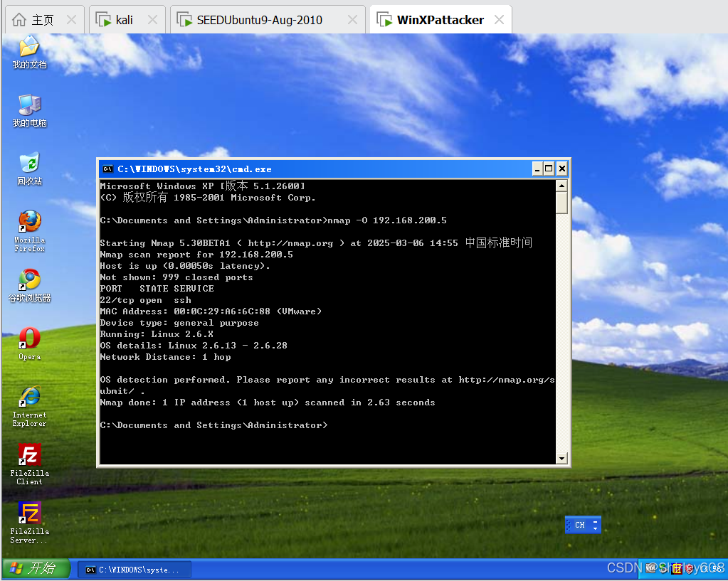Maximize the cmd.exe window
728x581 pixels.
pos(549,169)
